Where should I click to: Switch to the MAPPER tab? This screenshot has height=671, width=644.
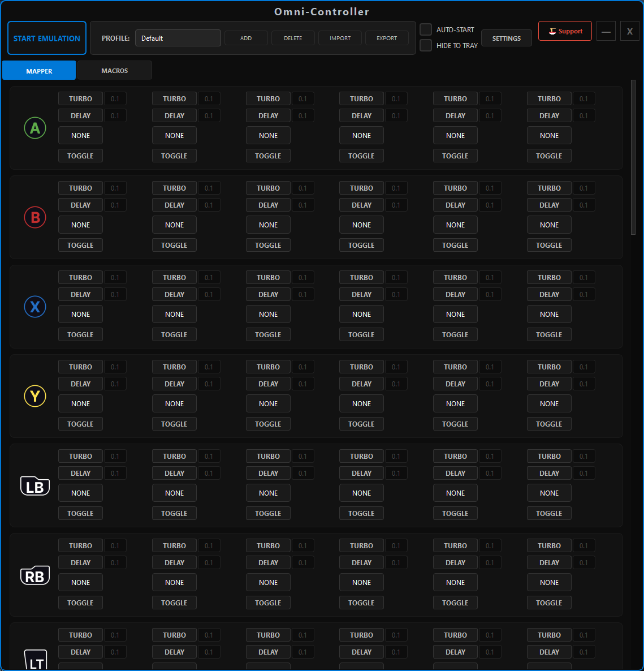click(x=38, y=70)
